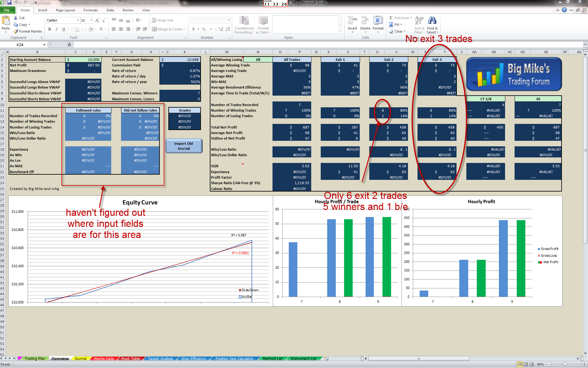Click the Insert Function fx icon
The height and width of the screenshot is (368, 588).
click(x=69, y=45)
